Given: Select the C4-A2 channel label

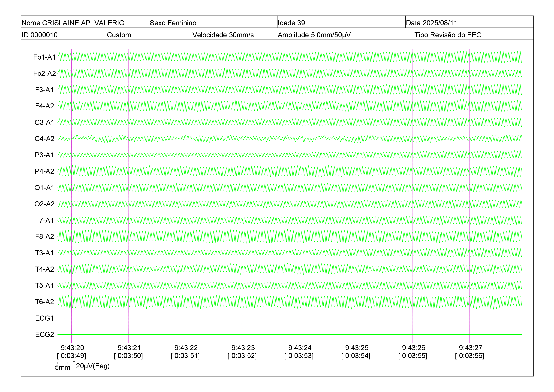Looking at the screenshot, I should click(44, 139).
